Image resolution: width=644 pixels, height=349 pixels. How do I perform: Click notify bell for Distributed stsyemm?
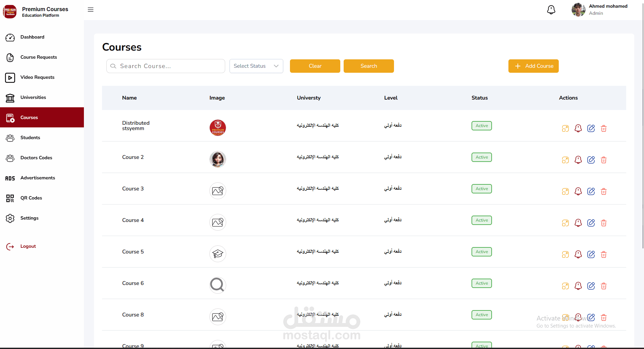578,128
